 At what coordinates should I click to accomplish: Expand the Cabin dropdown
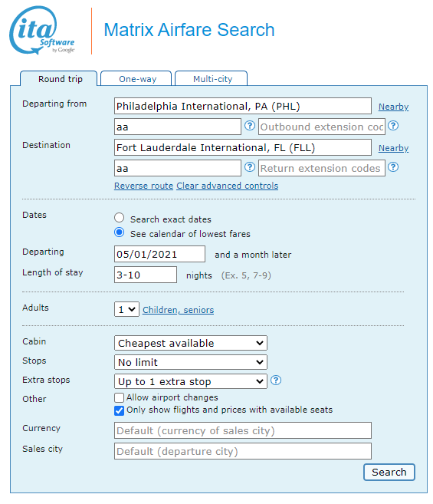click(x=191, y=343)
